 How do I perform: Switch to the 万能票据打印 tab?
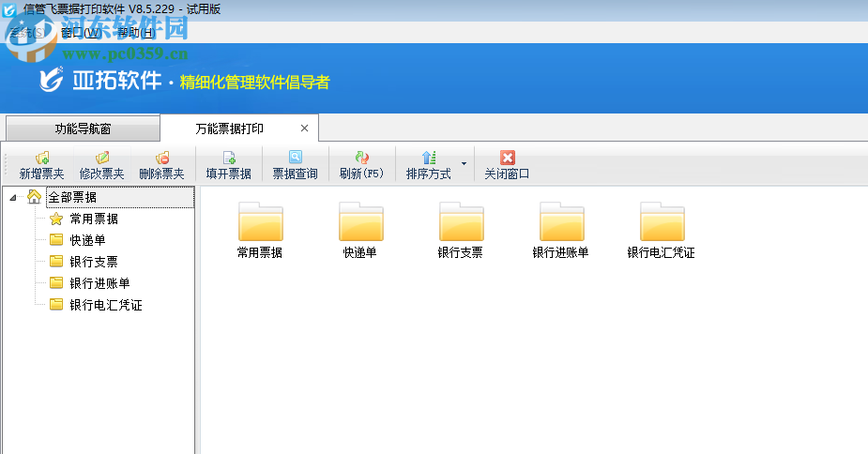coord(229,129)
